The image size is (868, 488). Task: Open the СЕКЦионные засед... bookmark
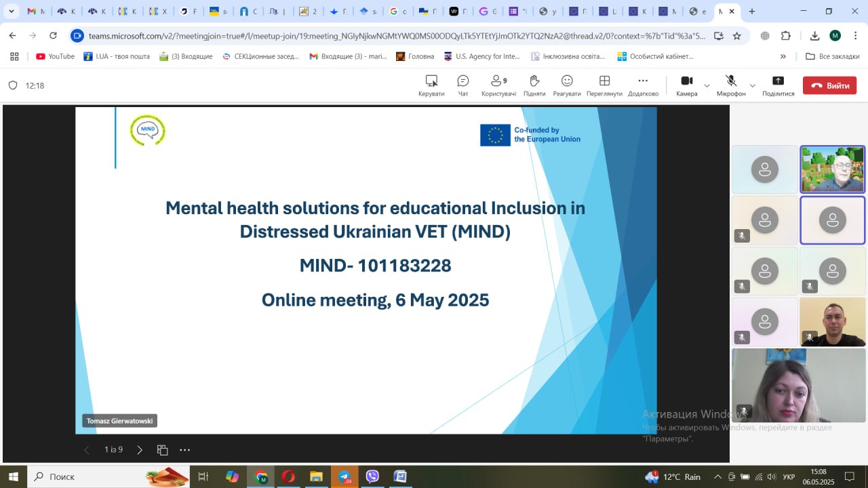coord(260,56)
